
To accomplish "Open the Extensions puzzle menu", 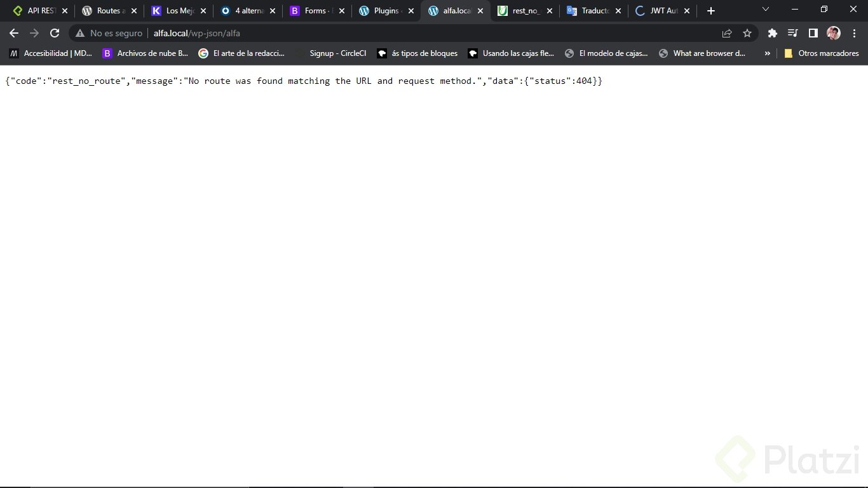I will click(773, 33).
